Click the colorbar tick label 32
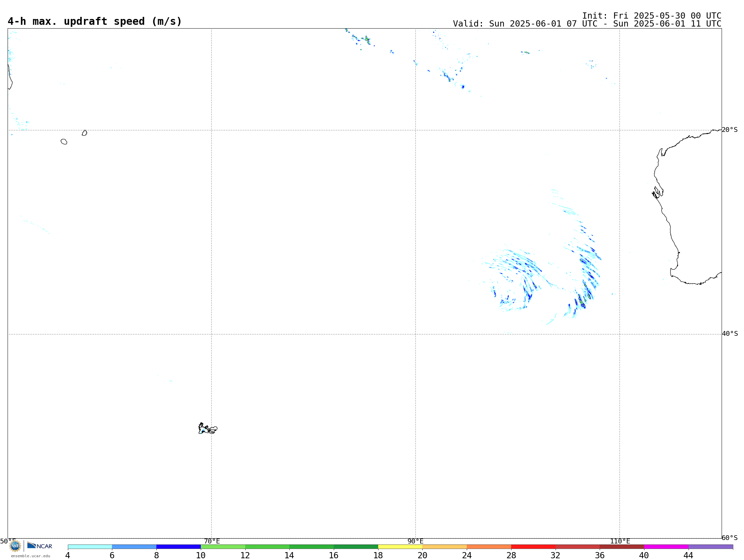The width and height of the screenshot is (744, 560). [x=556, y=555]
